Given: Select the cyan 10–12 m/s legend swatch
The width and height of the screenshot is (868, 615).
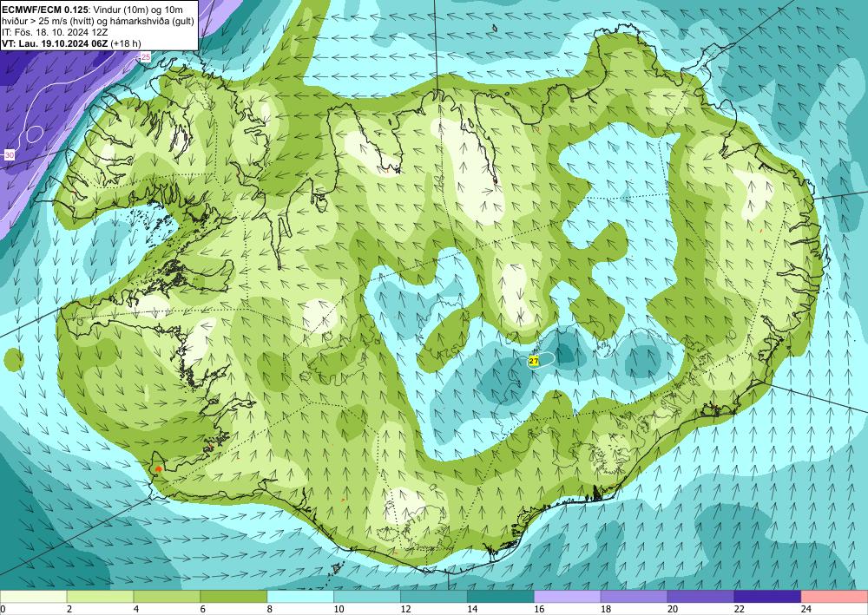Looking at the screenshot, I should click(367, 597).
